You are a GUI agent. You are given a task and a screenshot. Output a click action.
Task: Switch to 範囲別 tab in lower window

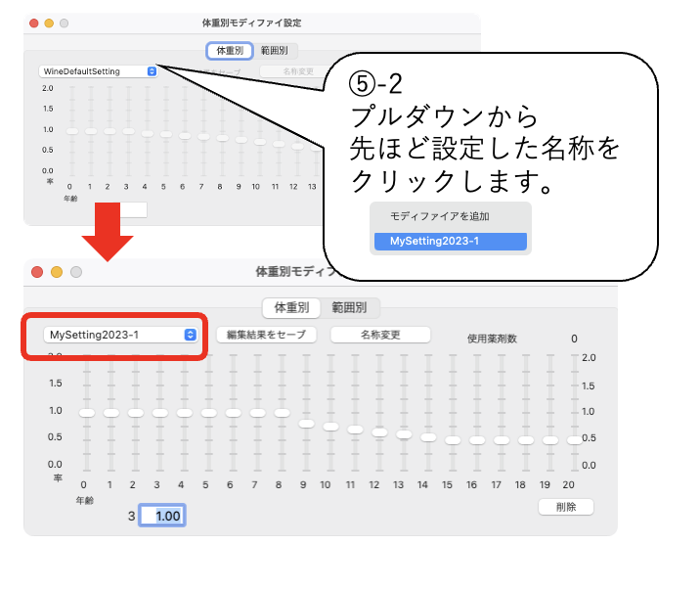pos(349,307)
